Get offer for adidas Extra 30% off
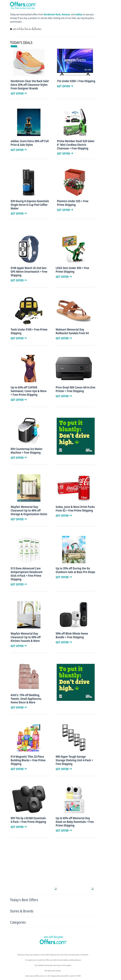Screen dimensions: 121x980 pos(18,150)
